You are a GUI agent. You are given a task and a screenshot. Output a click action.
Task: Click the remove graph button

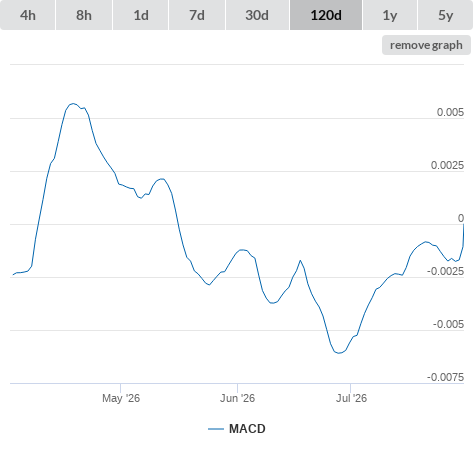pyautogui.click(x=426, y=45)
